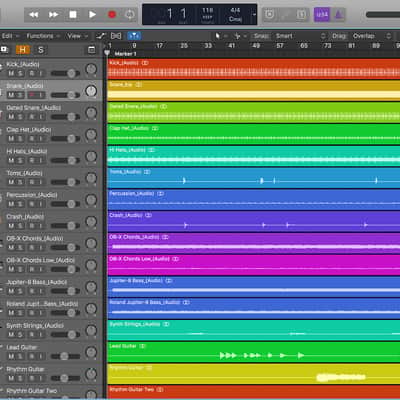
Task: Mute the Jupiter-8 Bass track
Action: pyautogui.click(x=11, y=291)
